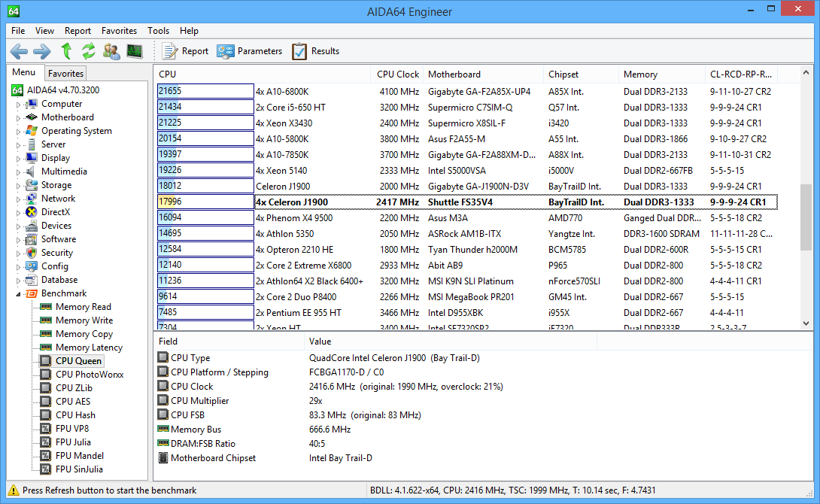Select the FPU Julia benchmark icon
Screen dimensions: 820x504
click(46, 442)
